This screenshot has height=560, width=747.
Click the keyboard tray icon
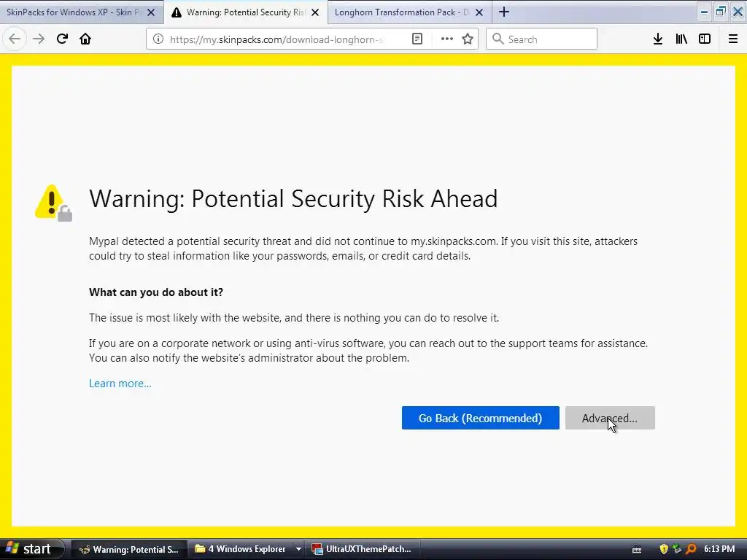pos(637,550)
